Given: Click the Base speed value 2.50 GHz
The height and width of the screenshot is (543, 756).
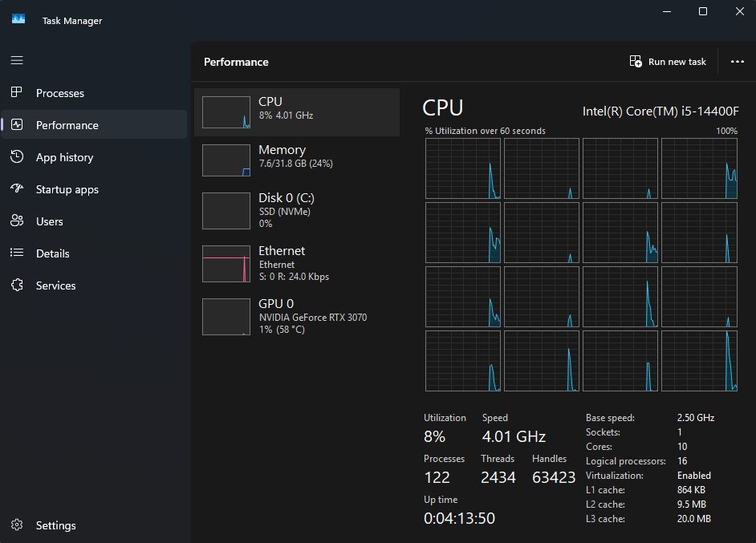Looking at the screenshot, I should click(696, 418).
